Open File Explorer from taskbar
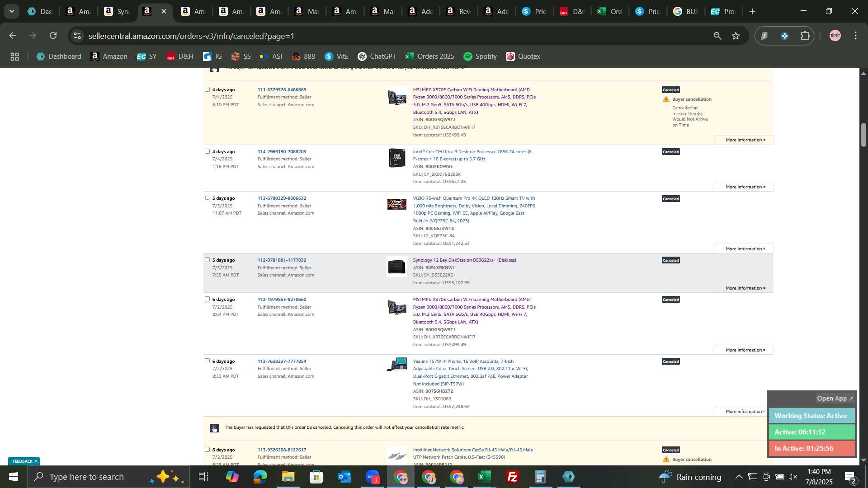868x488 pixels. (x=288, y=477)
